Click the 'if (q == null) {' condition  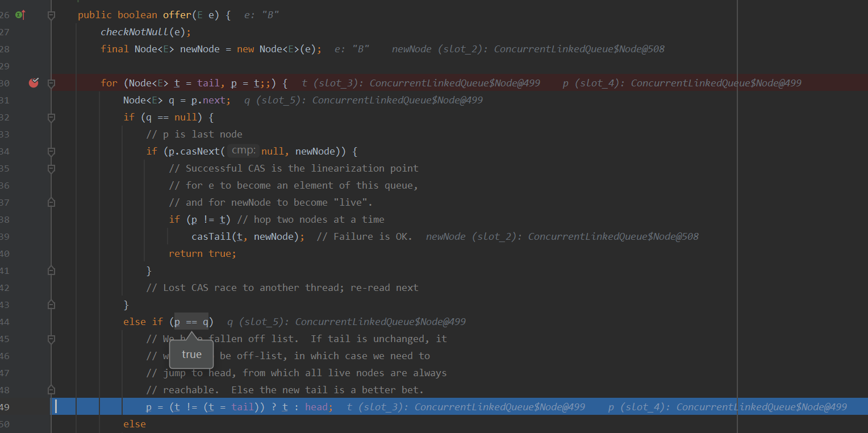click(168, 117)
